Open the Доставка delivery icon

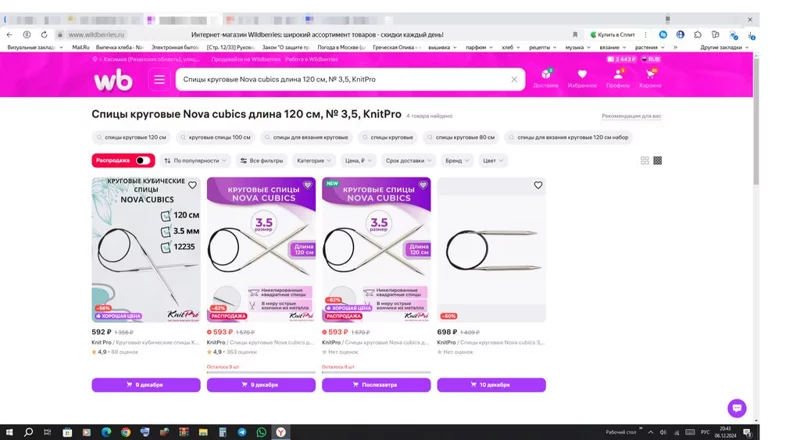pyautogui.click(x=545, y=78)
